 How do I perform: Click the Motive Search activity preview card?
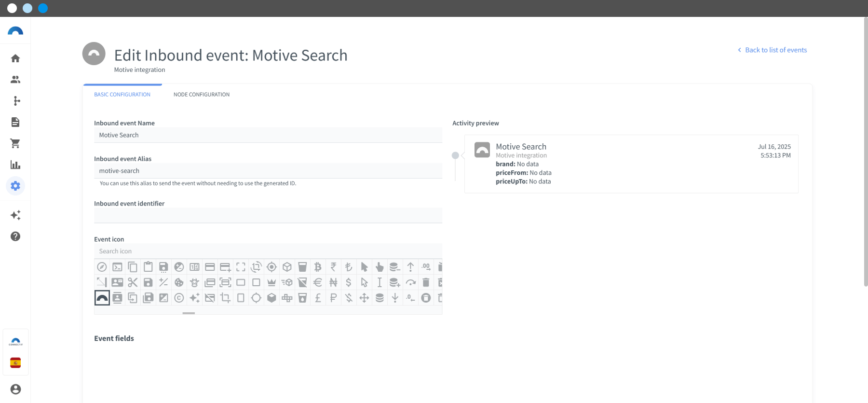(x=631, y=164)
